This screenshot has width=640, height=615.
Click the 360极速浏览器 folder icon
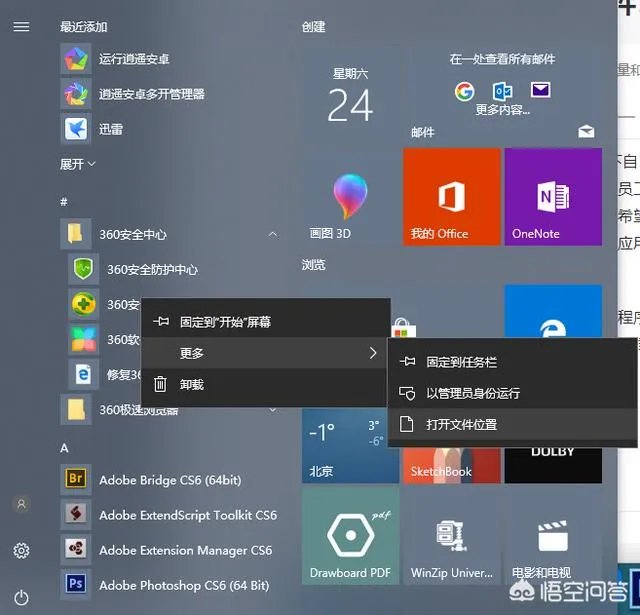pyautogui.click(x=76, y=409)
